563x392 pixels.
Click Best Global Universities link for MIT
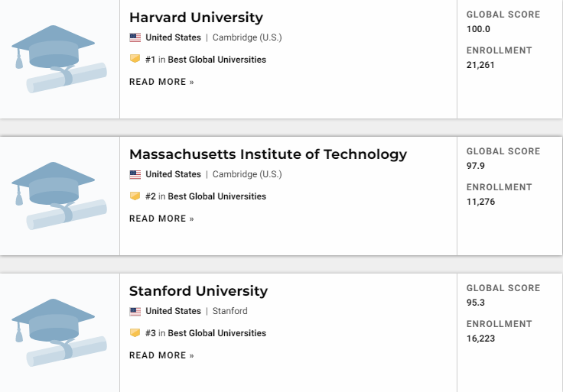pos(217,196)
